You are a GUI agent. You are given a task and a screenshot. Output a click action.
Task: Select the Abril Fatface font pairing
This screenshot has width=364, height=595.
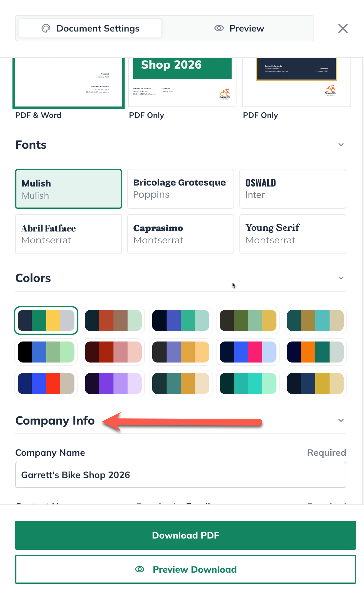(68, 234)
